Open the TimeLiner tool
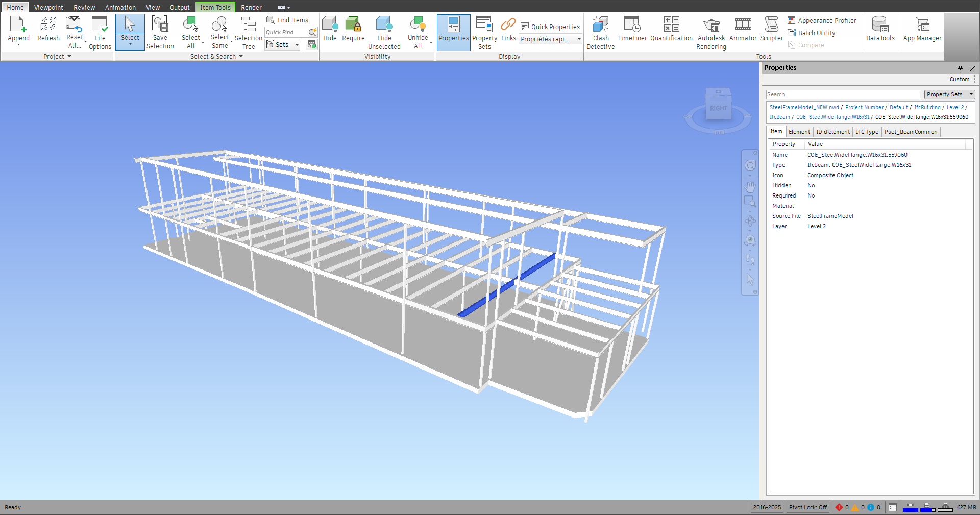This screenshot has width=980, height=515. point(632,29)
